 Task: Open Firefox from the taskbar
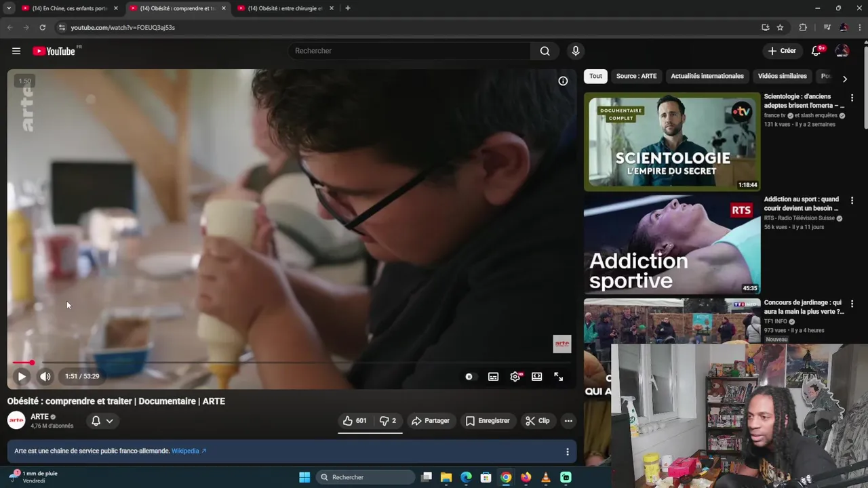pos(526,477)
